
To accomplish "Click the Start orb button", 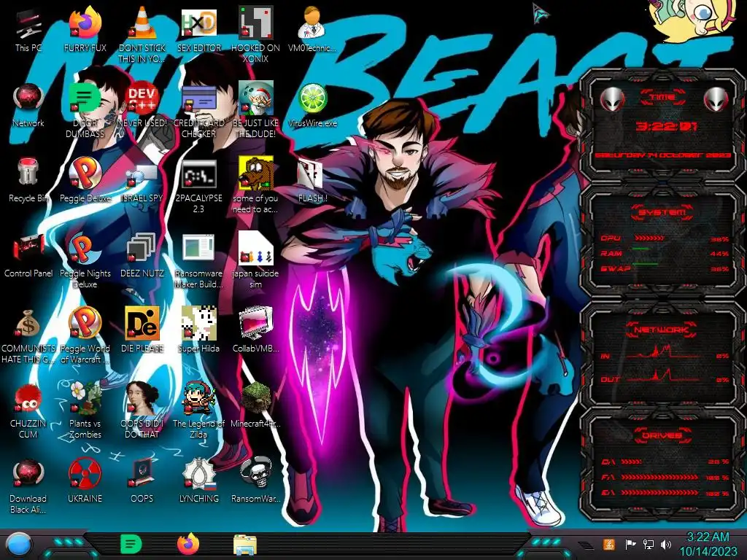I will [19, 545].
